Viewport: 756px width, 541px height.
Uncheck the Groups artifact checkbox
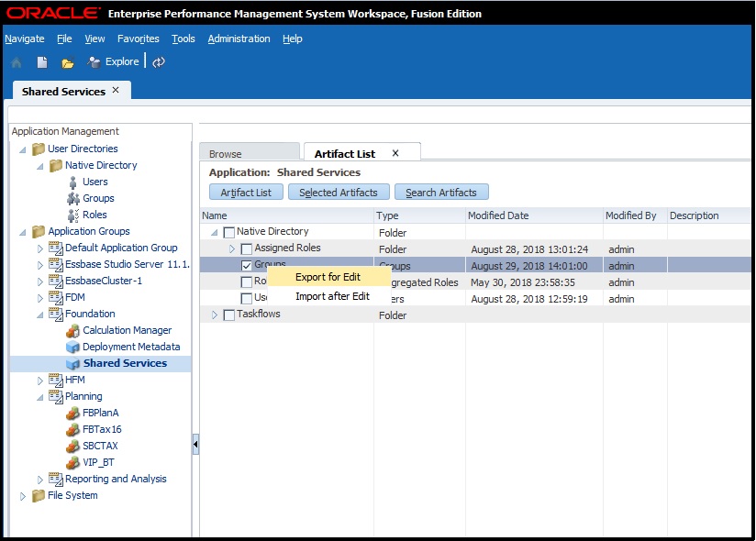pos(246,265)
